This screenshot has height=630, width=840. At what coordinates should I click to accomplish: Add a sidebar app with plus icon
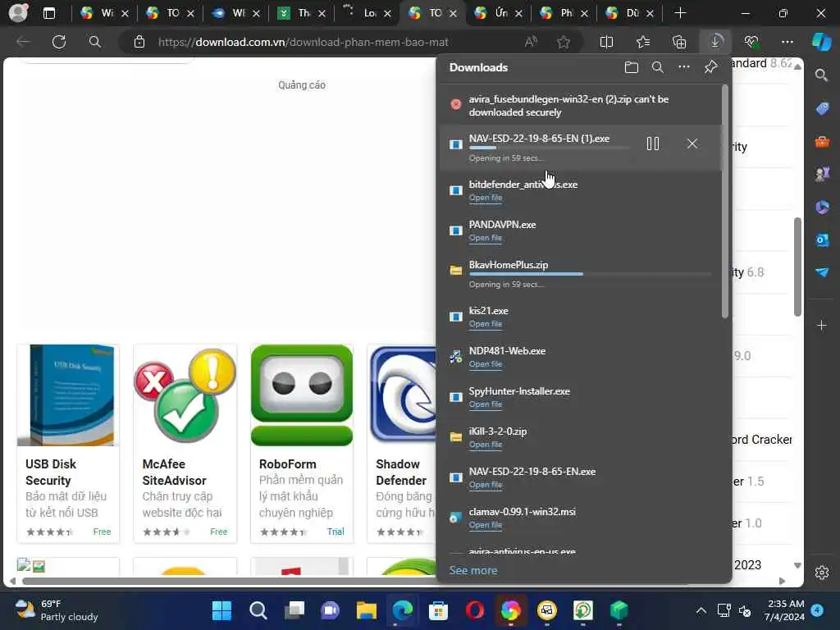click(x=822, y=325)
